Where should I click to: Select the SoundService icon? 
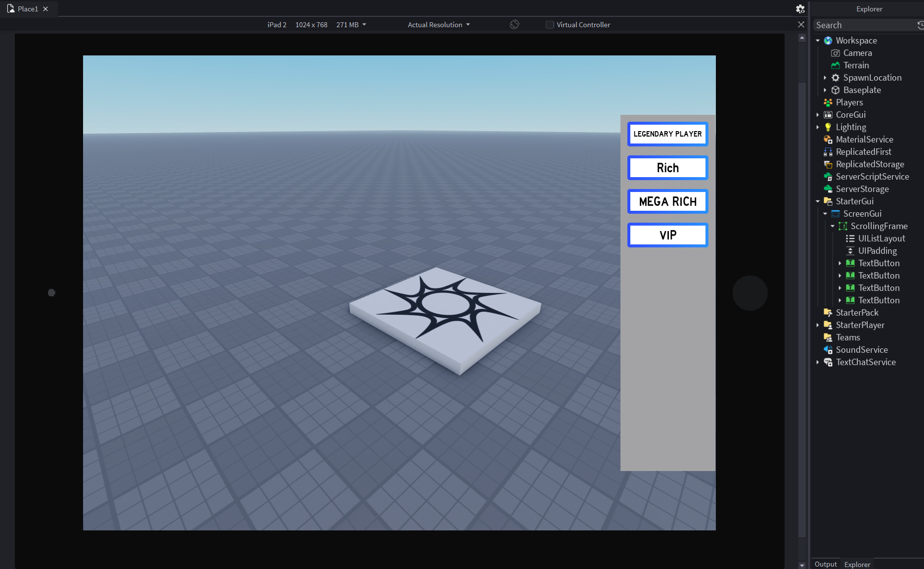point(828,350)
